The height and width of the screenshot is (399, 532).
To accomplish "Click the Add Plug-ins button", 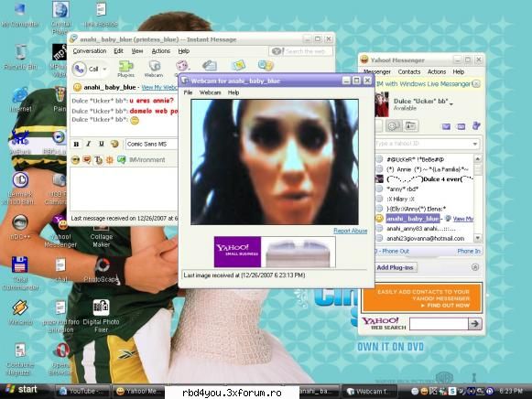I will tap(395, 267).
